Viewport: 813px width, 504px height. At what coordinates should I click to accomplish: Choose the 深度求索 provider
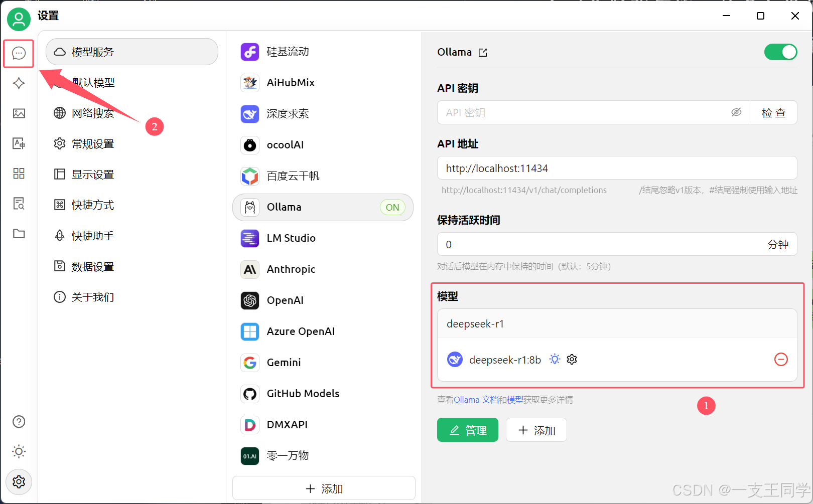click(323, 114)
